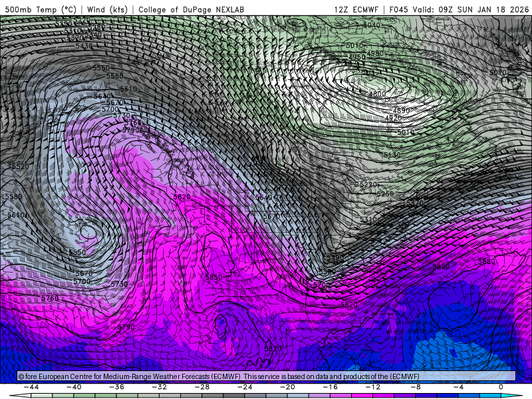The height and width of the screenshot is (399, 532).
Task: Click the 4980 height contour label
Action: (x=375, y=54)
